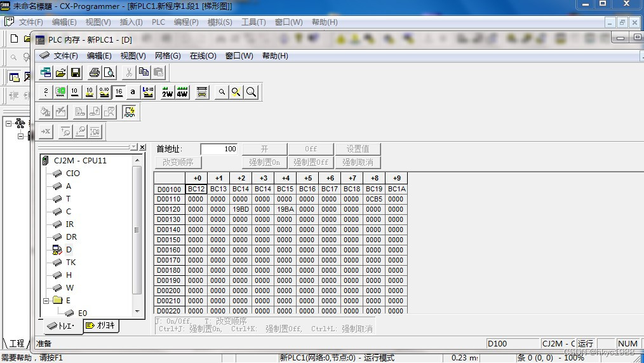
Task: Toggle double floating point L0·10 format
Action: (148, 92)
